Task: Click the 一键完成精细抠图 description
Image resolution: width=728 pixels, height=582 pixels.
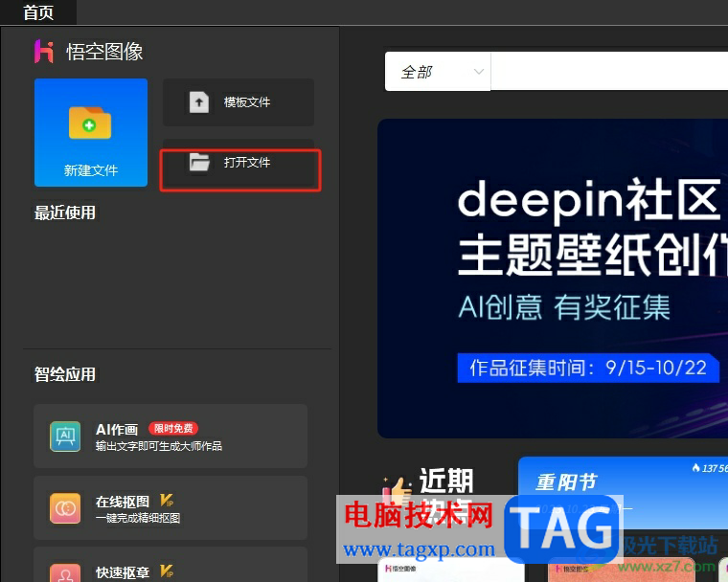Action: click(x=138, y=518)
